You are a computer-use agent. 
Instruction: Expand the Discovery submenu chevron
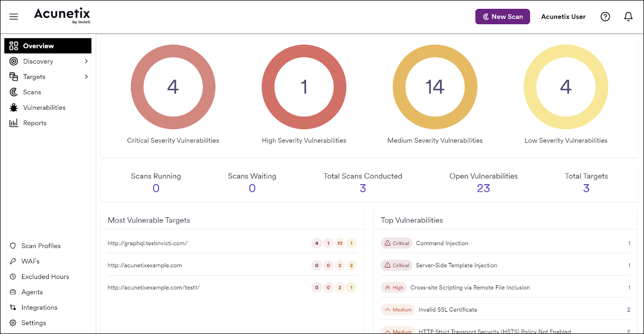86,61
